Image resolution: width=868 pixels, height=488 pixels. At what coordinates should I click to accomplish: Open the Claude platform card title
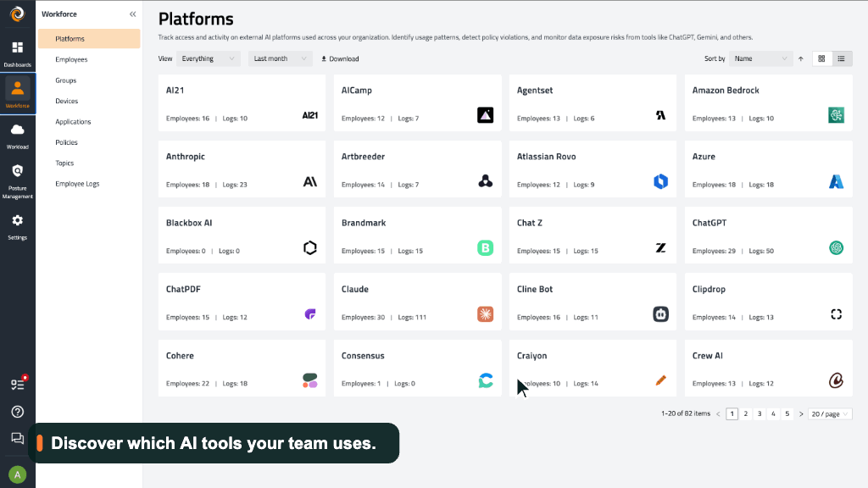pyautogui.click(x=355, y=290)
